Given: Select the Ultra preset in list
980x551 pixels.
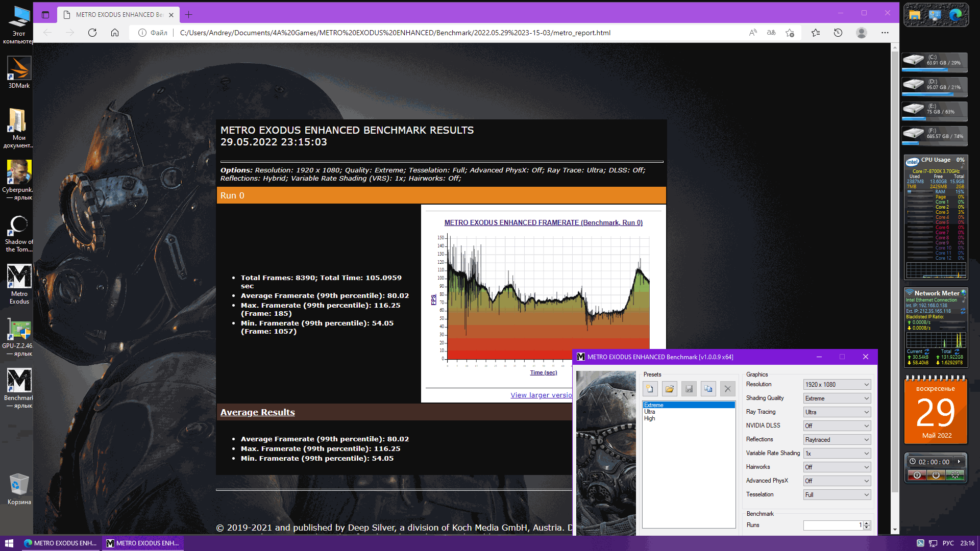Looking at the screenshot, I should pyautogui.click(x=650, y=412).
